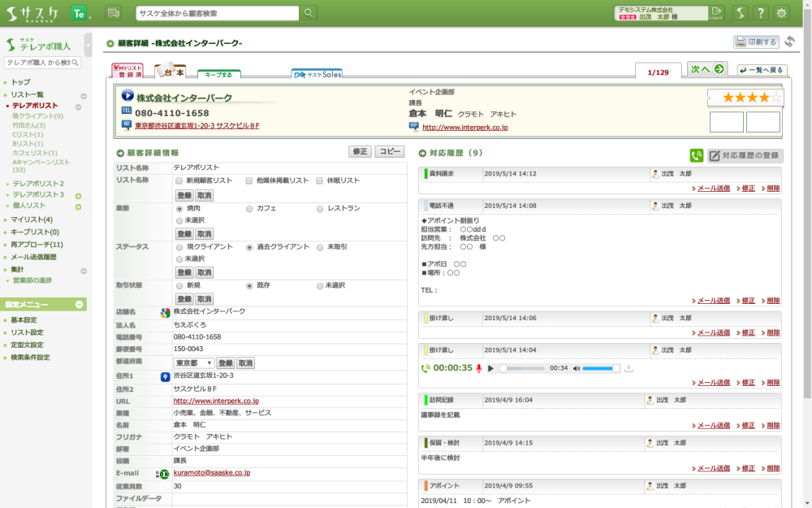Screen dimensions: 812x508
Task: Download the call recording audio
Action: [628, 368]
